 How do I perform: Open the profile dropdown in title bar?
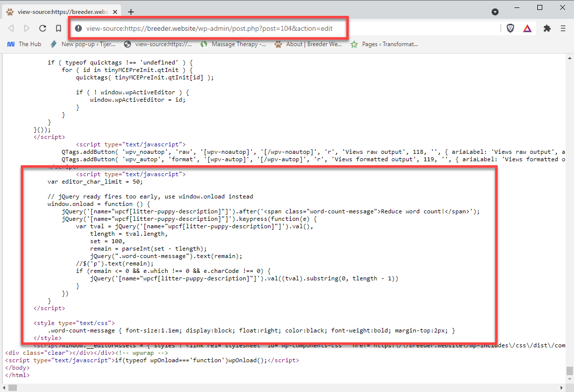click(495, 12)
